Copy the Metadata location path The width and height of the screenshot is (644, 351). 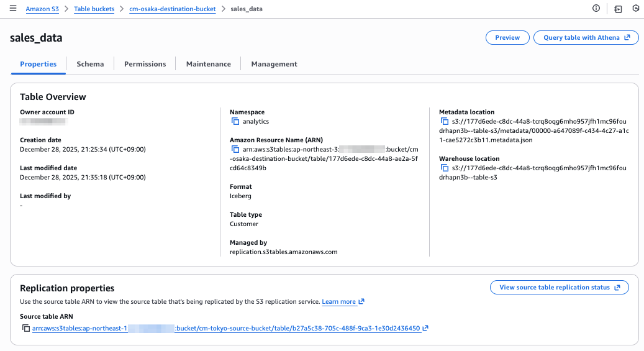[445, 121]
